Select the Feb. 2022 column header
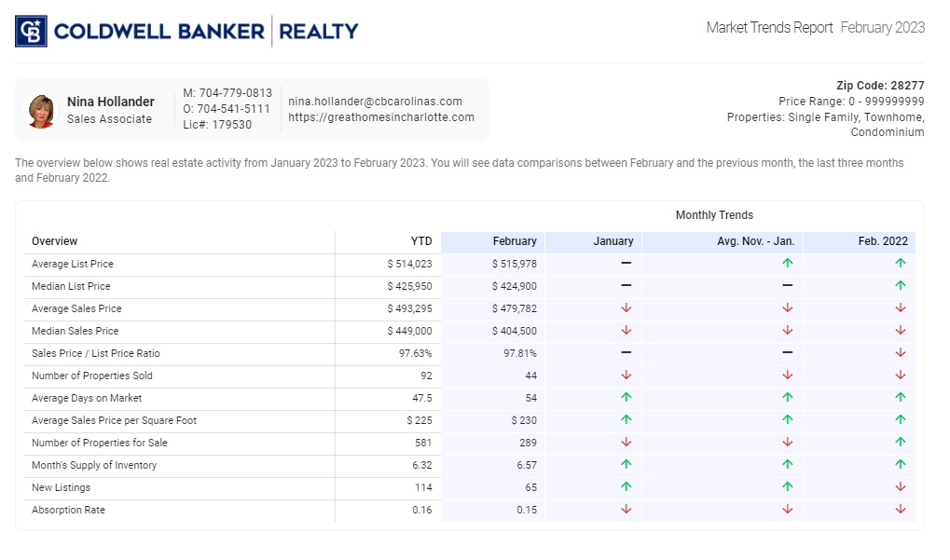 pyautogui.click(x=883, y=240)
